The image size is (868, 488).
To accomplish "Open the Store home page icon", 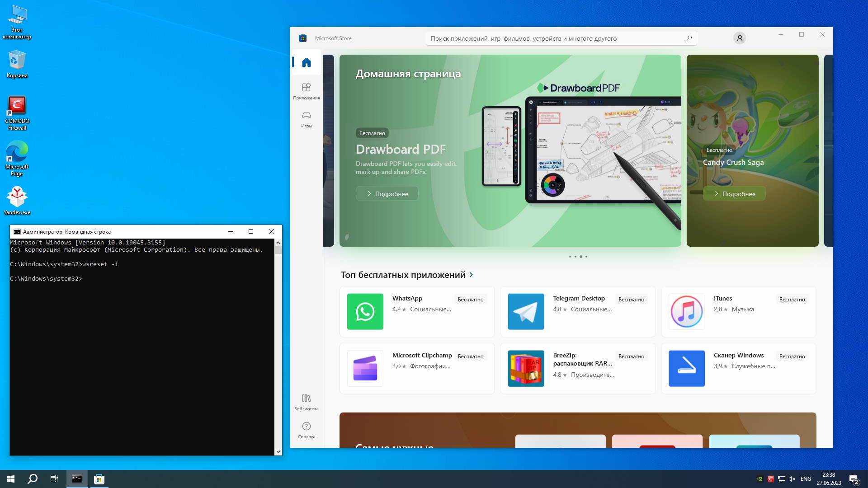I will coord(307,62).
